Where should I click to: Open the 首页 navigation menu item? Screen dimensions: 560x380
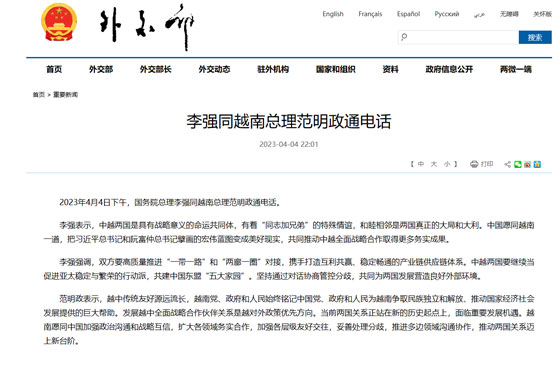coord(54,69)
